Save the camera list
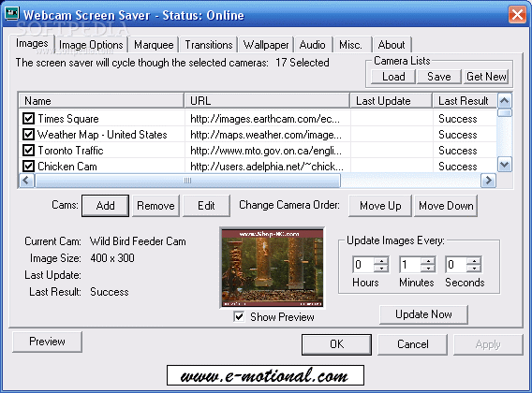The image size is (532, 393). point(439,77)
